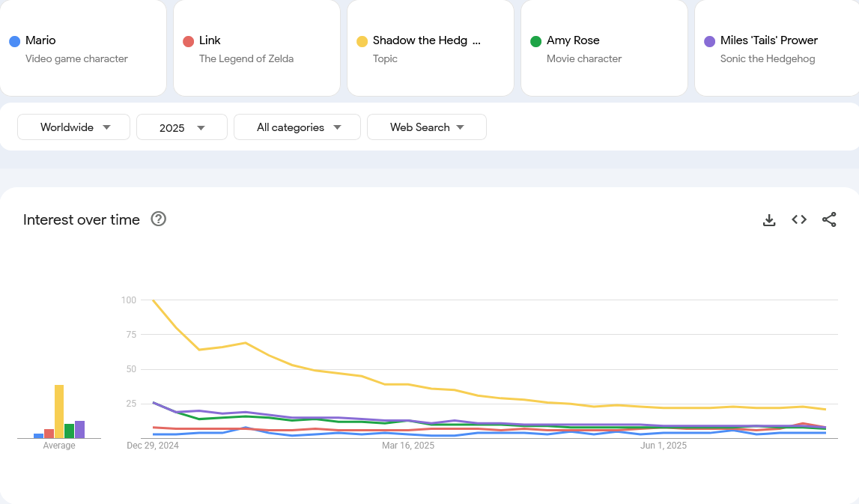
Task: Open the embed code icon
Action: coord(799,219)
